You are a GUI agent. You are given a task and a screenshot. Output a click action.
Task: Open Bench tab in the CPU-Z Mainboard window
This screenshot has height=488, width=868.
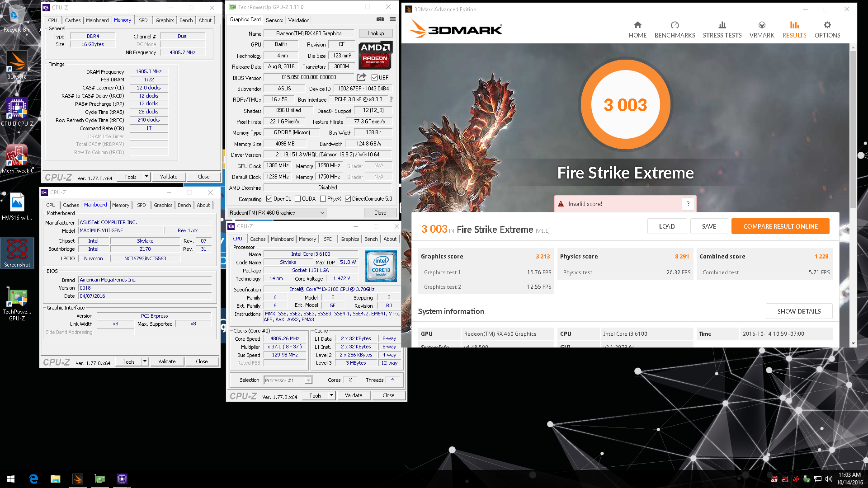tap(184, 205)
